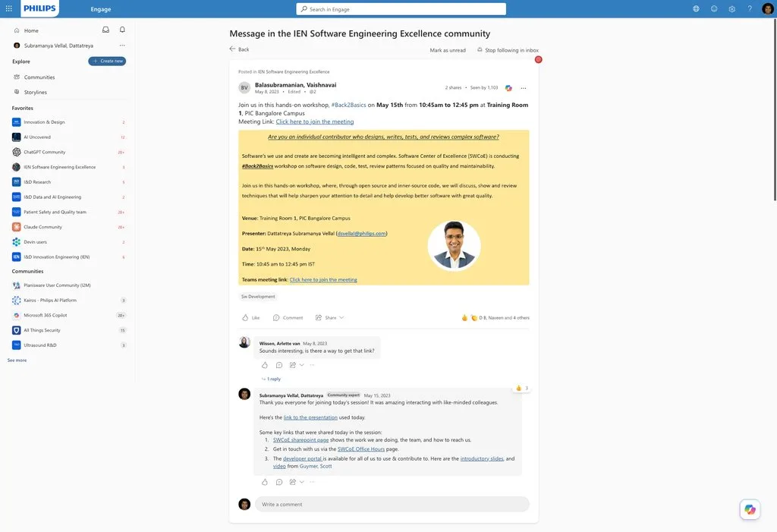View reactions by D B, Naveen and others

click(x=495, y=318)
